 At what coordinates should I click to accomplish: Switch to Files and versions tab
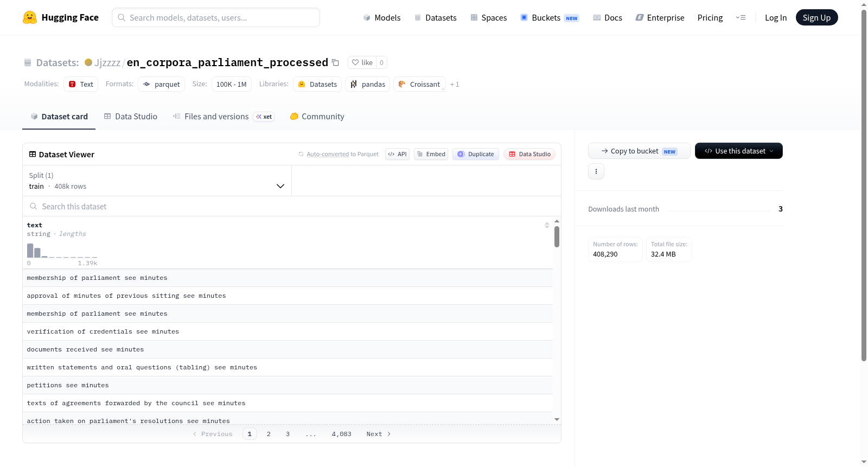[224, 117]
